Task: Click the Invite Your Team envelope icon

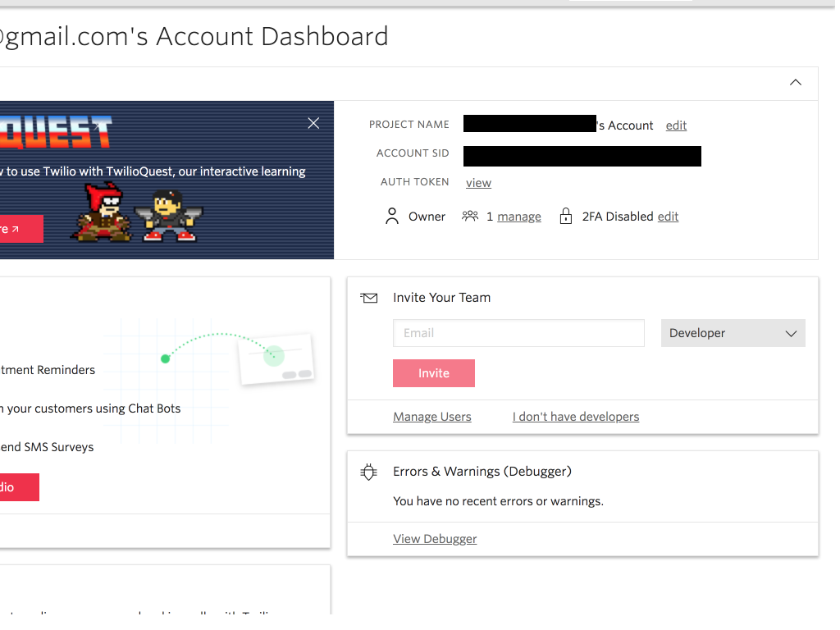Action: tap(369, 298)
